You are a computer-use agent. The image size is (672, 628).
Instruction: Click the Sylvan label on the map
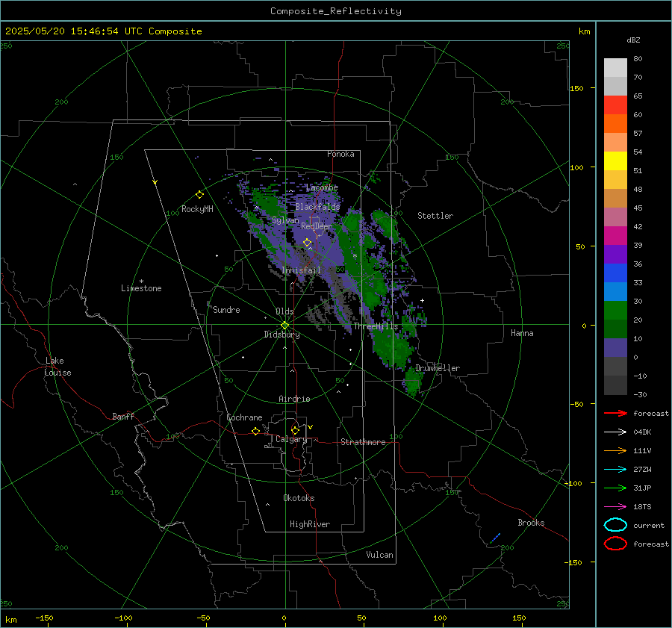pyautogui.click(x=285, y=220)
